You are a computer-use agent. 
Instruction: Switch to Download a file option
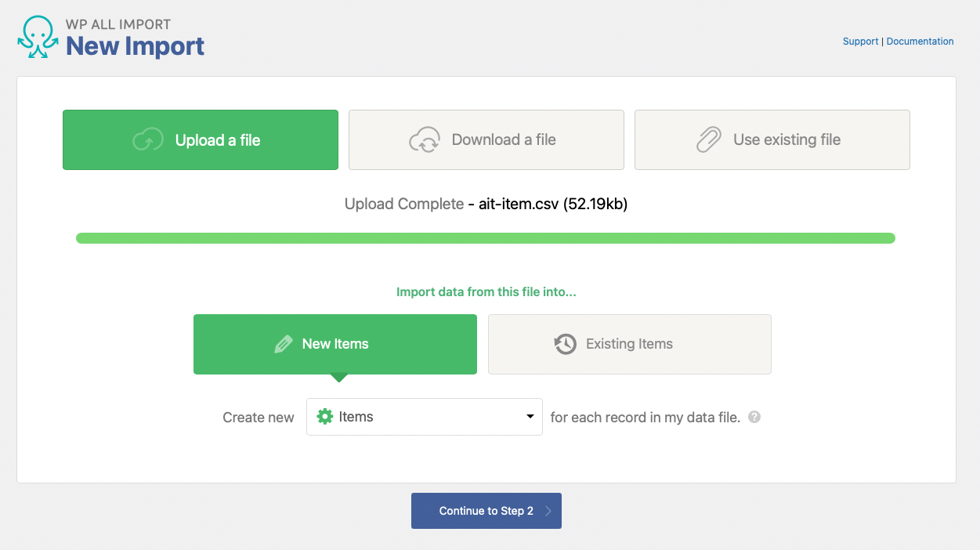pyautogui.click(x=486, y=140)
